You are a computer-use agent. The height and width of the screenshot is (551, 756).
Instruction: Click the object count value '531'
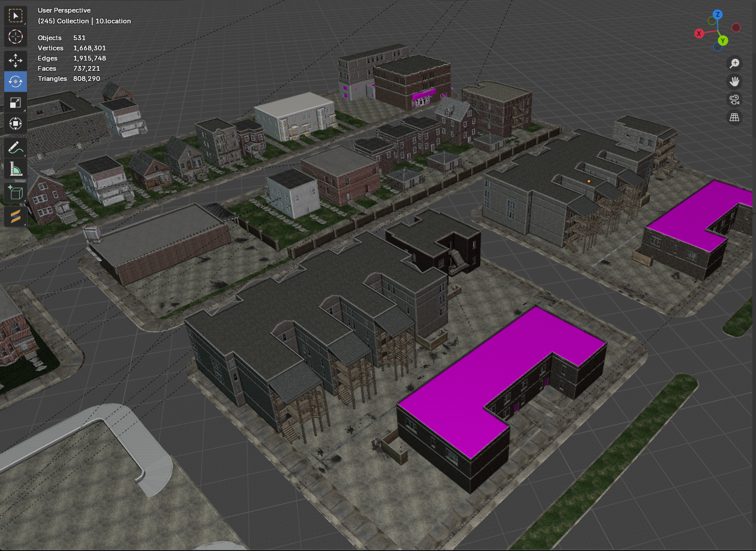(79, 38)
